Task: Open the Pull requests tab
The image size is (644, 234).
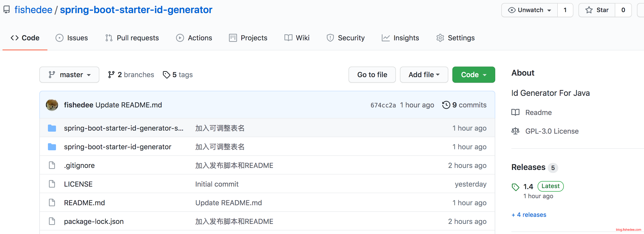Action: [x=132, y=38]
